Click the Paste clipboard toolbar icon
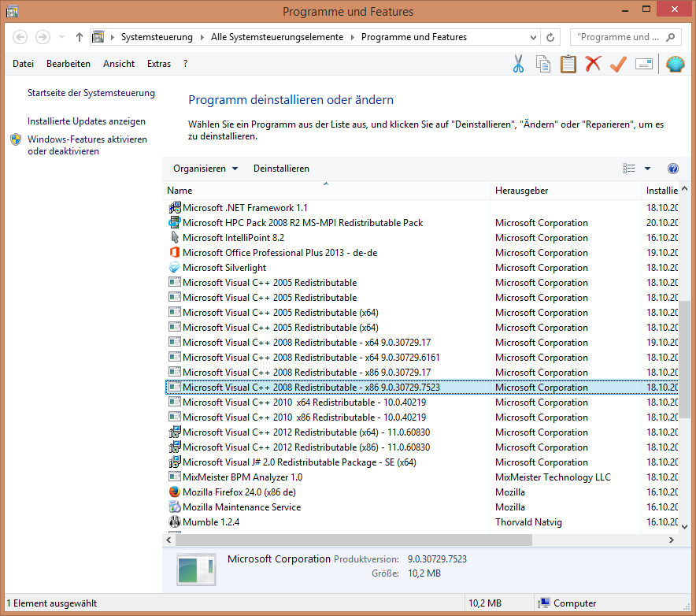The image size is (696, 616). point(568,64)
